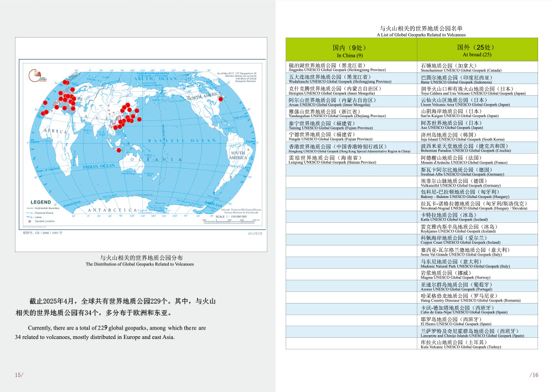553x392 pixels.
Task: Click the red geopark marker in North America
Action: click(x=220, y=100)
